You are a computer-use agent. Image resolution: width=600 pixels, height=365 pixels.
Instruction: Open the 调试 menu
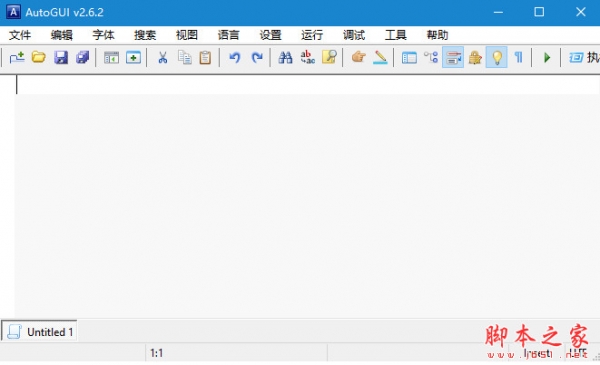(354, 35)
